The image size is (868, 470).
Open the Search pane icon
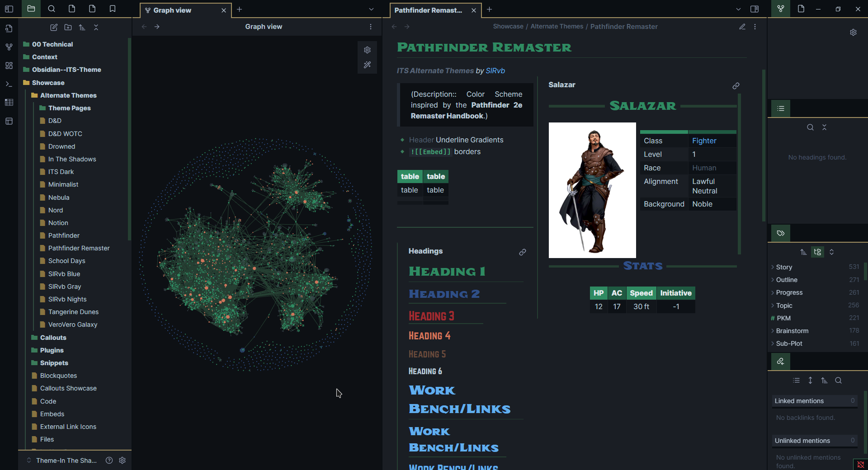(x=52, y=9)
